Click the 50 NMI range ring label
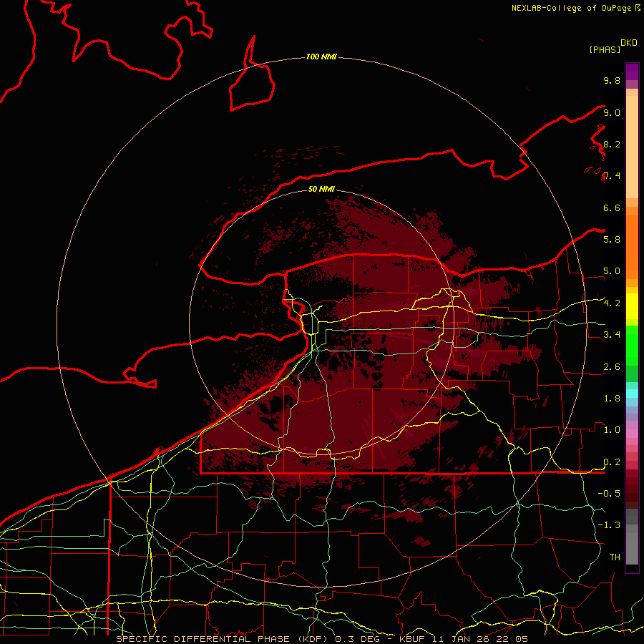Image resolution: width=644 pixels, height=644 pixels. pos(321,189)
